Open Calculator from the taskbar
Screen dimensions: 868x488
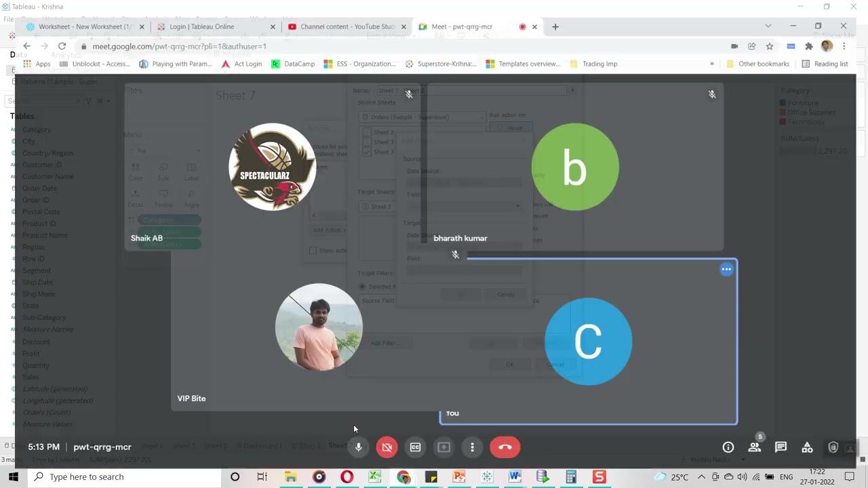pyautogui.click(x=571, y=477)
